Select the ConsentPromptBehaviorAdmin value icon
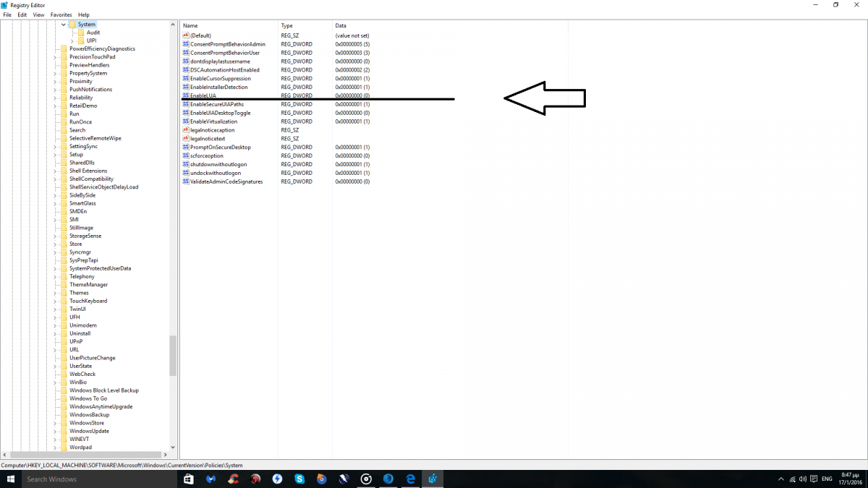The height and width of the screenshot is (488, 868). pos(186,44)
